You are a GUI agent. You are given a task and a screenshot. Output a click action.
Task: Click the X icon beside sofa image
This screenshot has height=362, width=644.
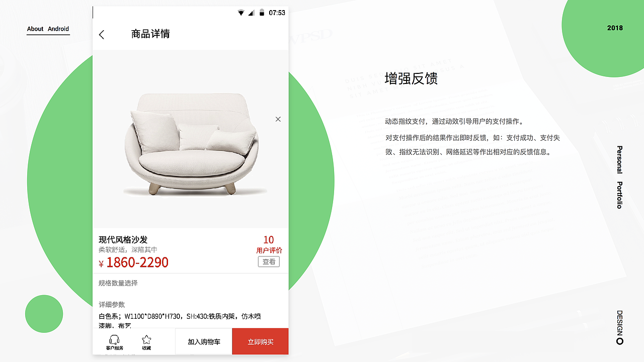point(278,119)
